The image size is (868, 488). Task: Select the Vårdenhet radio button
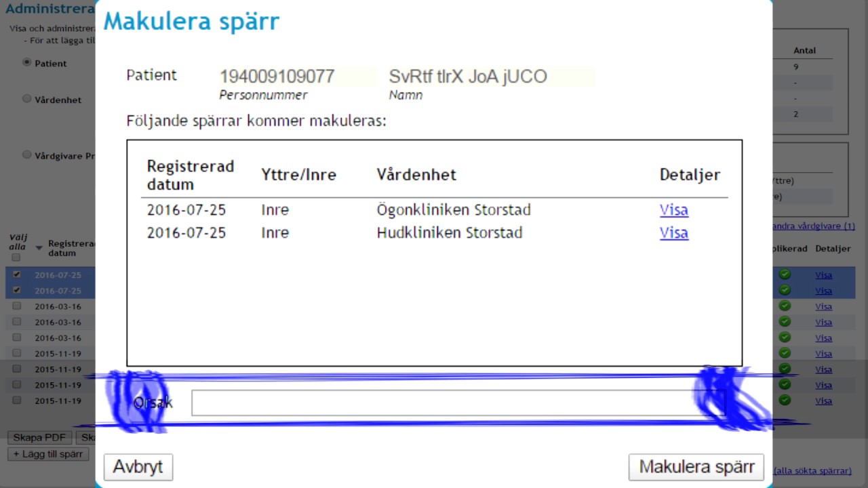click(27, 99)
